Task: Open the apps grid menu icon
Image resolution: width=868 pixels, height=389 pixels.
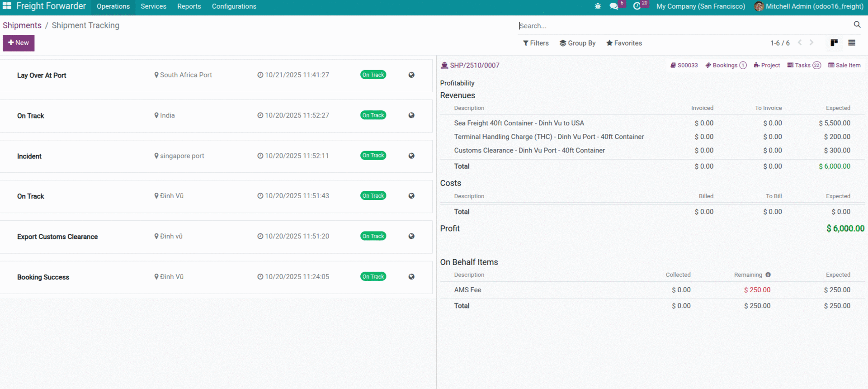Action: 7,6
